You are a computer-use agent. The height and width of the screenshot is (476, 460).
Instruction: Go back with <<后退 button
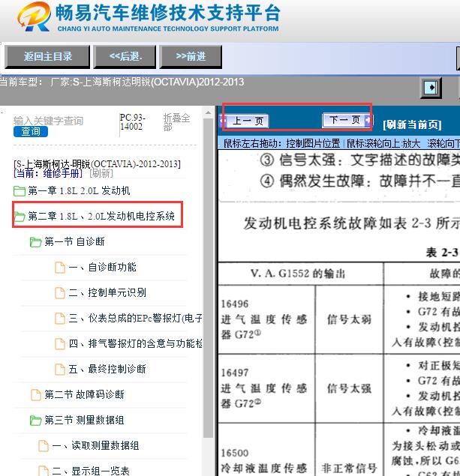[125, 57]
